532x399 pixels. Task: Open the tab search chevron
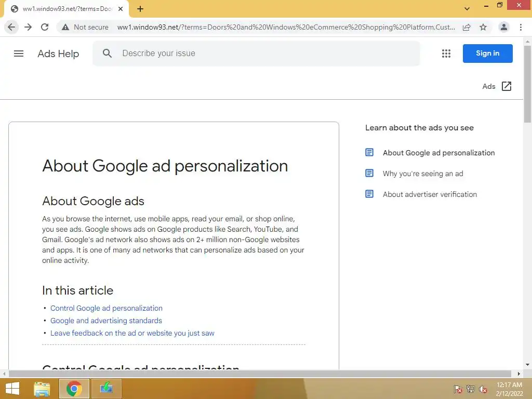[x=467, y=9]
